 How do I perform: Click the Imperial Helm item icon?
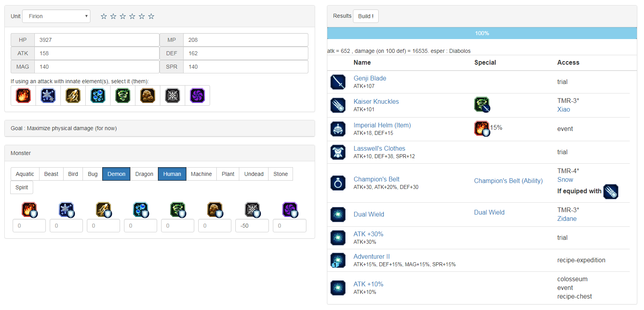click(338, 129)
